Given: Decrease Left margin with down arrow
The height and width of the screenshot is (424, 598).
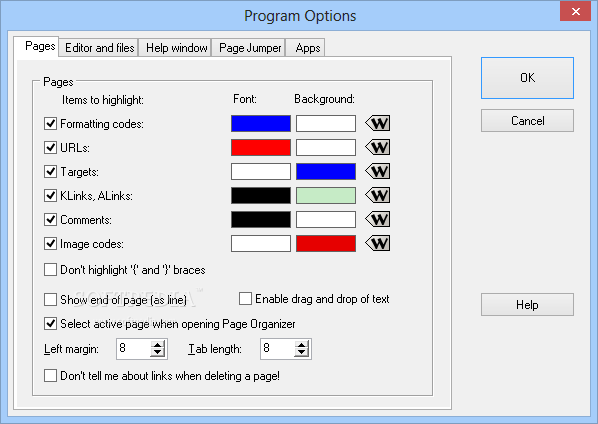Looking at the screenshot, I should pos(158,353).
